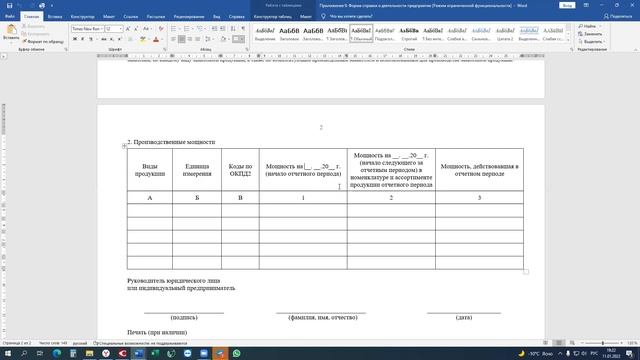Align text right
This screenshot has height=360, width=640.
coord(190,39)
